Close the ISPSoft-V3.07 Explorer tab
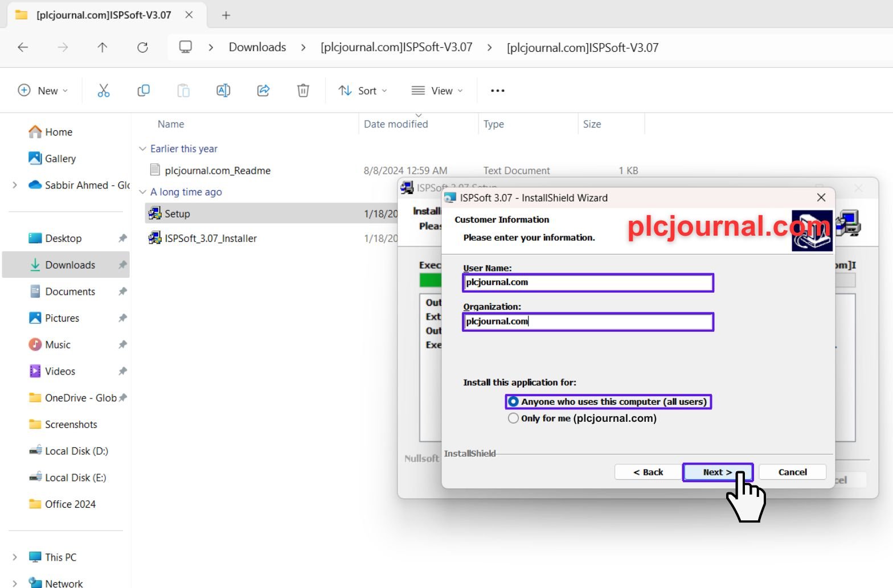 tap(189, 15)
